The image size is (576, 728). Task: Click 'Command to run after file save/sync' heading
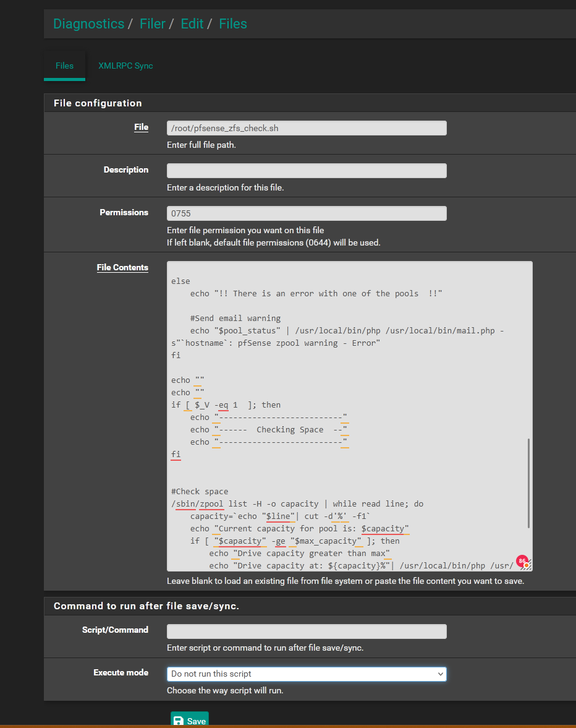click(146, 606)
